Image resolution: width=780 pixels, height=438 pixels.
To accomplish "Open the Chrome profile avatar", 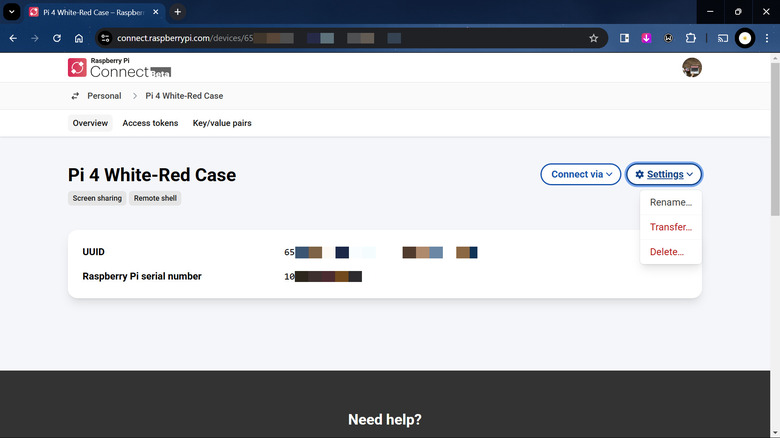I will click(745, 38).
